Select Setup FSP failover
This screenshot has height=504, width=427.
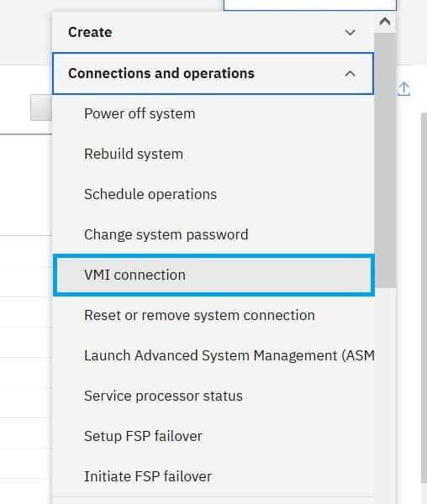coord(213,437)
